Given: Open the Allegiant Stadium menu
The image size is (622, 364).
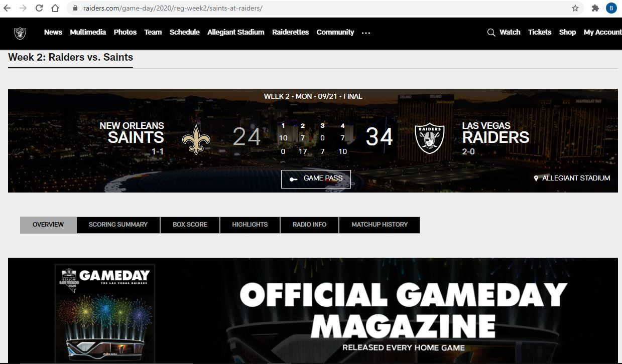Looking at the screenshot, I should pyautogui.click(x=236, y=32).
